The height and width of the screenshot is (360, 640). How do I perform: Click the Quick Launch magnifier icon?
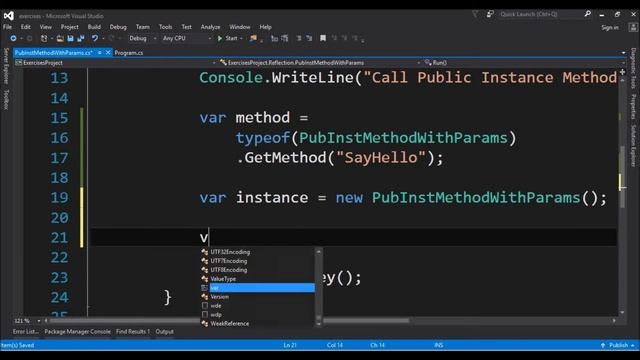tap(588, 14)
